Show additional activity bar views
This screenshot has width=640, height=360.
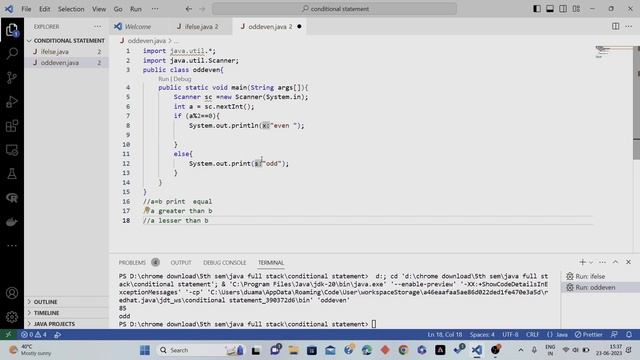coord(12,246)
